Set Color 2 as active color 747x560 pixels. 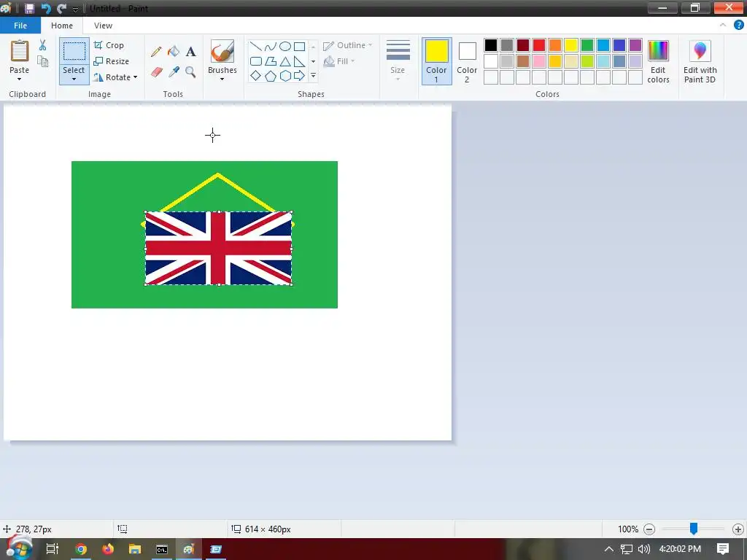click(x=467, y=61)
